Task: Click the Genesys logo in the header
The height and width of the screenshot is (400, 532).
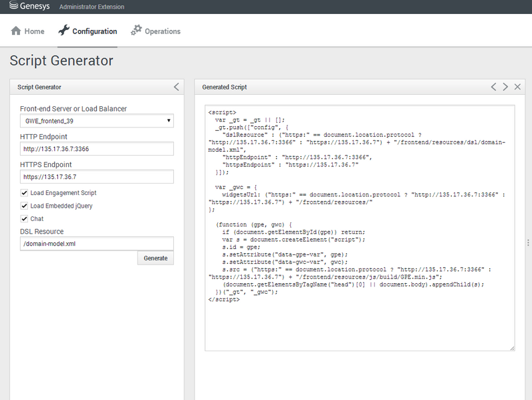Action: click(x=29, y=6)
